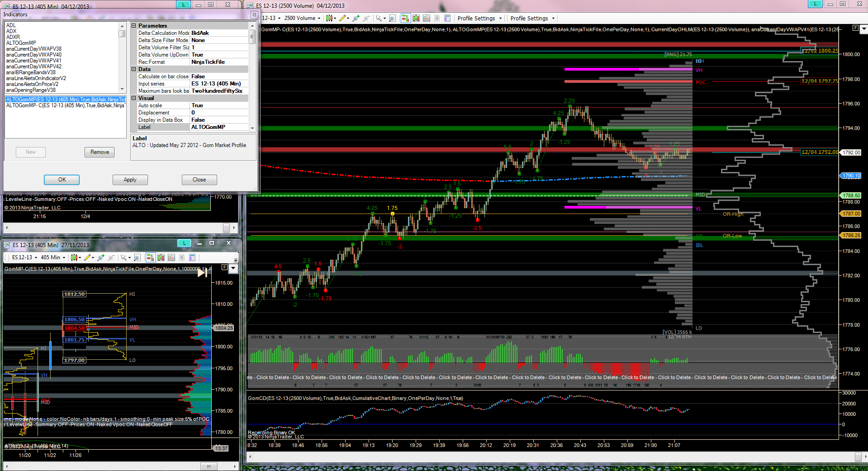This screenshot has width=868, height=471.
Task: Click the Delta:Calculation Mode value BidAsk
Action: pyautogui.click(x=219, y=33)
